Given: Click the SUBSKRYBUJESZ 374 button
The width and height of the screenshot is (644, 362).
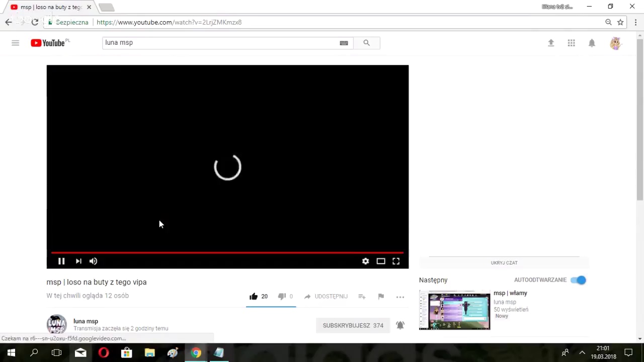Looking at the screenshot, I should (353, 325).
